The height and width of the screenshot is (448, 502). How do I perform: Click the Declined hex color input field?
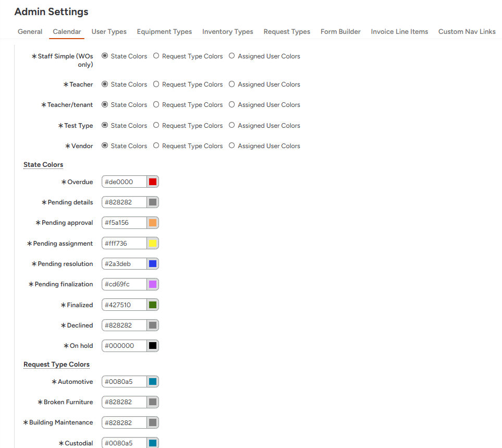(x=124, y=325)
